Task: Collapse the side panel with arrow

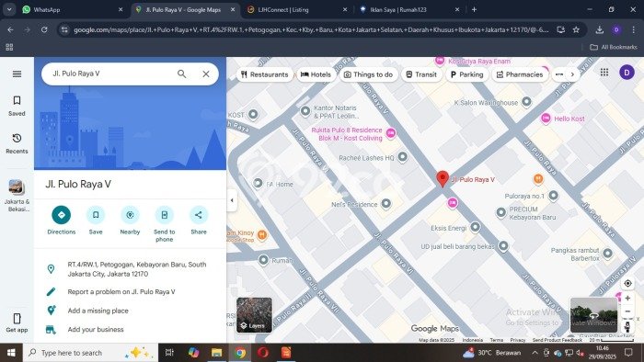Action: click(232, 200)
